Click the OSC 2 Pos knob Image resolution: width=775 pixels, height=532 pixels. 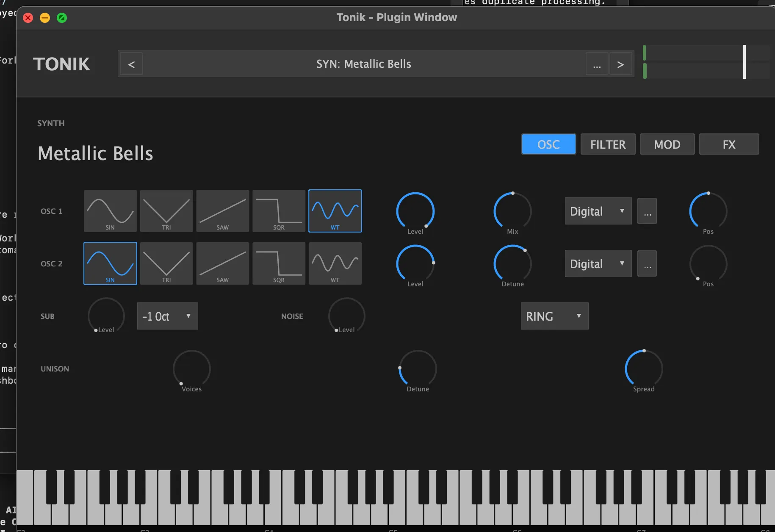[708, 264]
